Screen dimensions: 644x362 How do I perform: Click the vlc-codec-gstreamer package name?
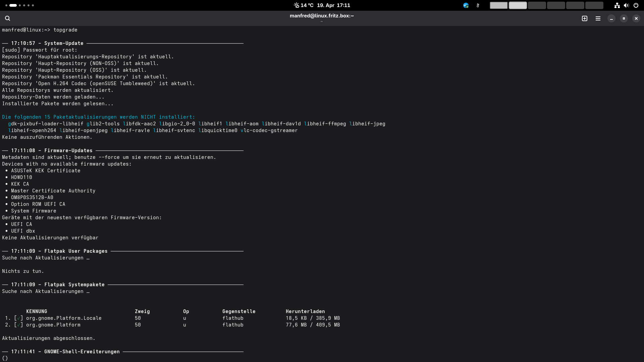[269, 130]
